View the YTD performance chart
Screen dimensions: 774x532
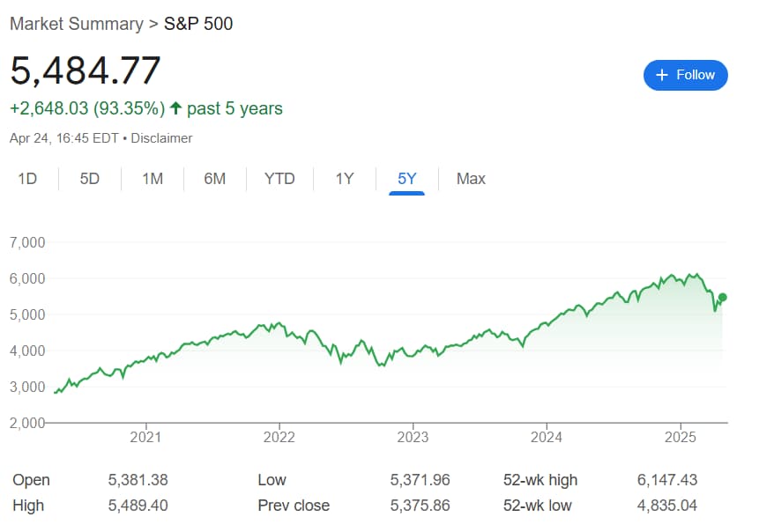tap(279, 178)
